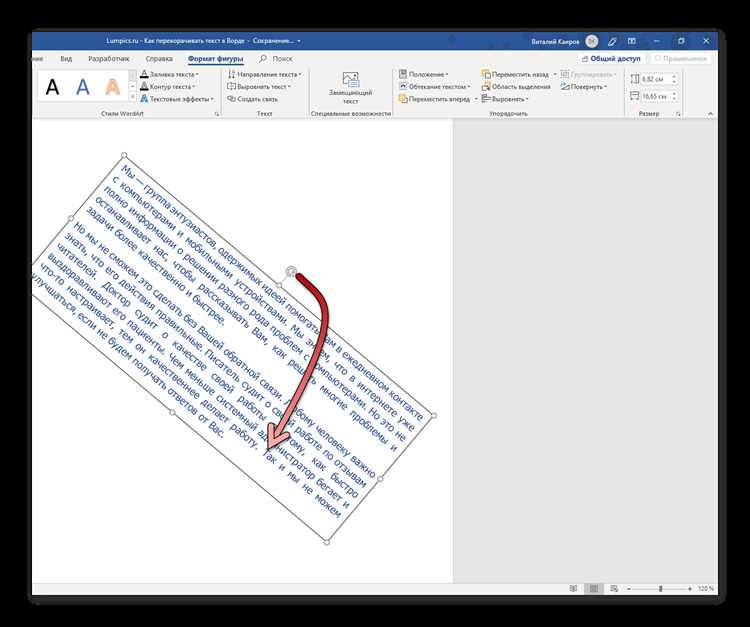The width and height of the screenshot is (750, 627).
Task: Choose the orange outlined WordArt style
Action: (x=113, y=87)
